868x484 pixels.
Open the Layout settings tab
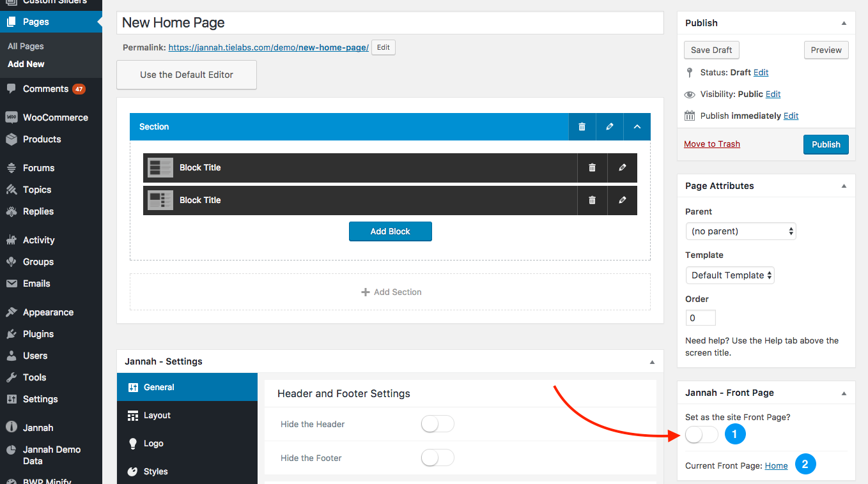click(x=187, y=415)
